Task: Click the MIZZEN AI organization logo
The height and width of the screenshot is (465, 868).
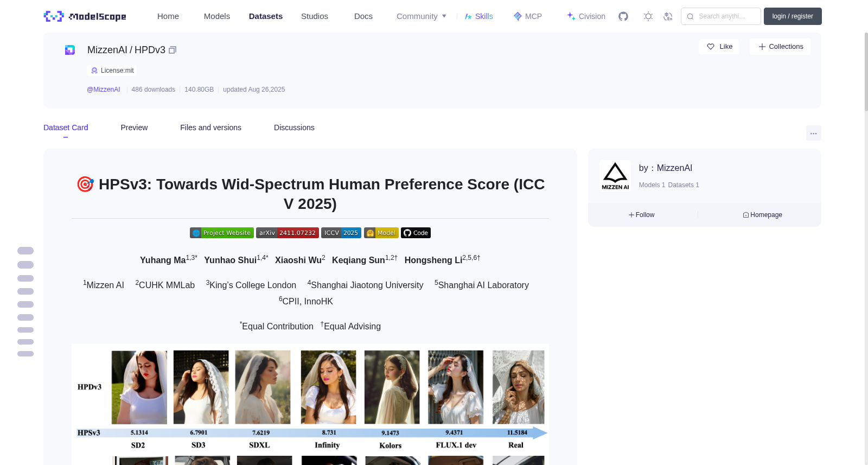Action: pos(615,176)
